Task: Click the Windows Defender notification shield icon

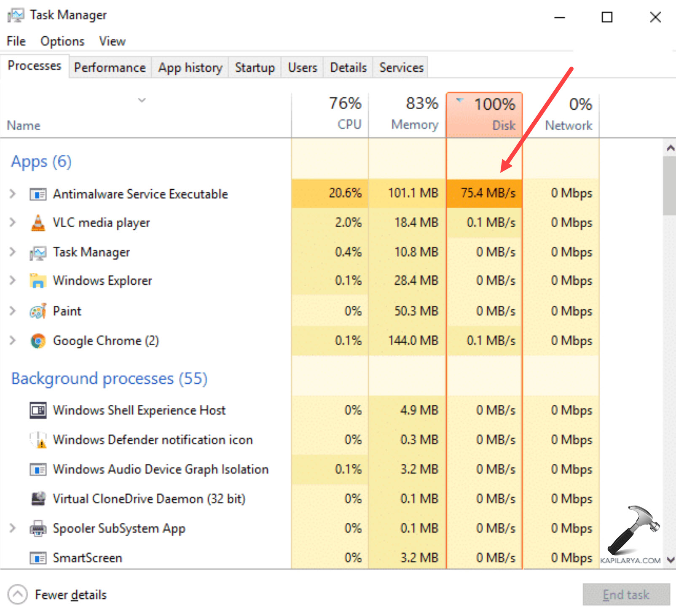Action: pos(38,440)
